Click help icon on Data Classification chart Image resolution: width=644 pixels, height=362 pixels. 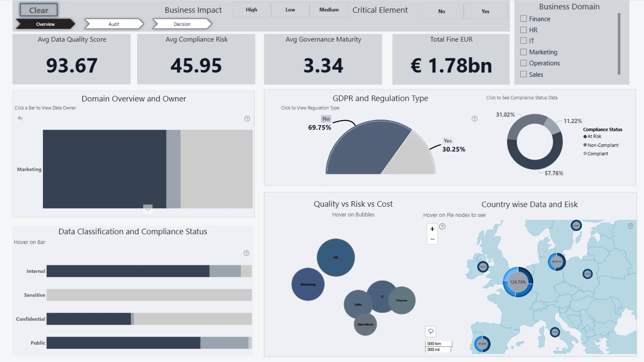coord(246,253)
